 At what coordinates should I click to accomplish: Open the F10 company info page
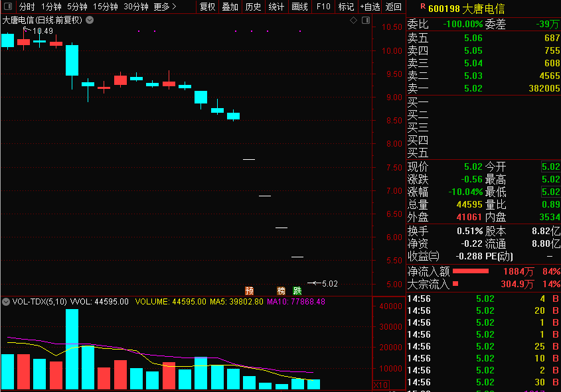pyautogui.click(x=323, y=7)
